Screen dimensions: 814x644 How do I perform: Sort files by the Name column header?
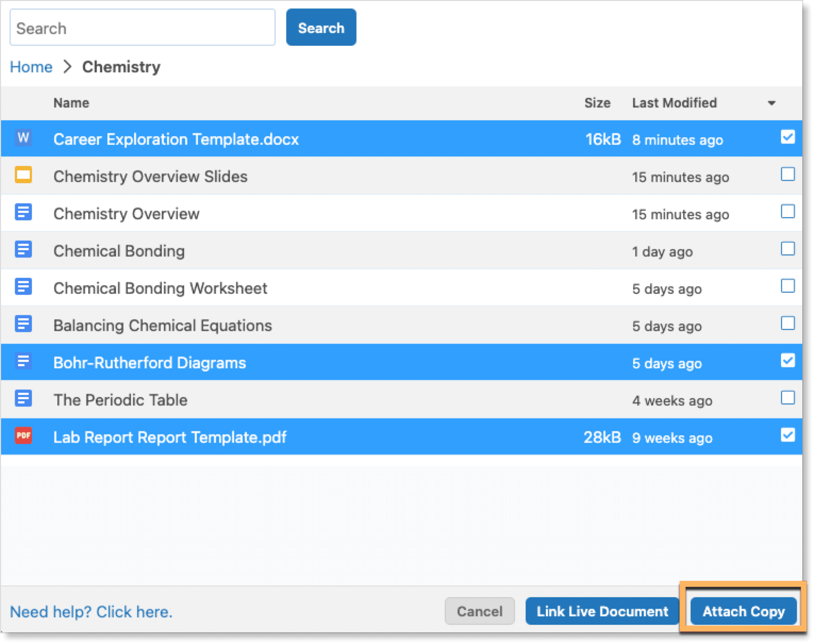[71, 103]
